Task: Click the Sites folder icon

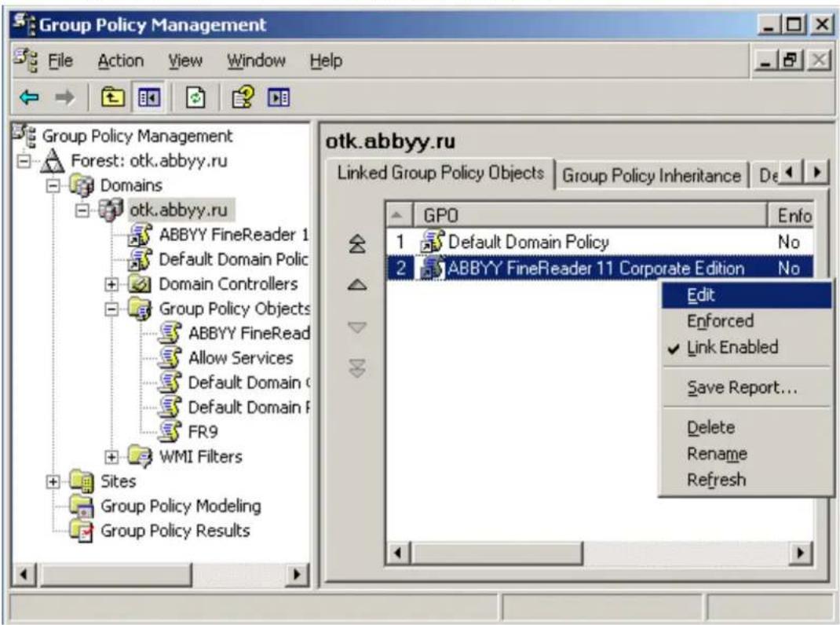Action: [82, 481]
